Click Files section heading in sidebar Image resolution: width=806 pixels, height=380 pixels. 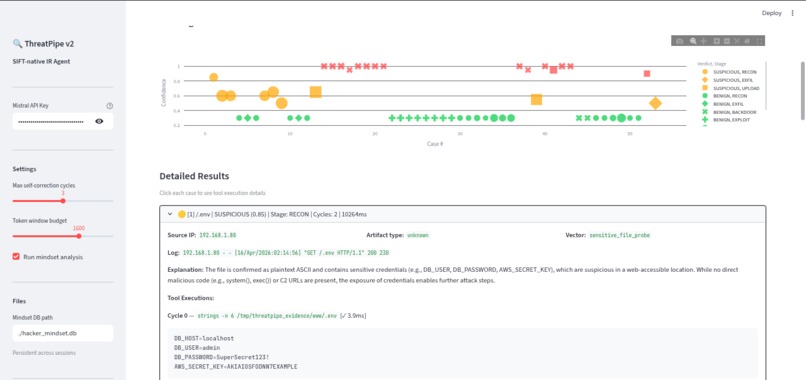click(19, 301)
